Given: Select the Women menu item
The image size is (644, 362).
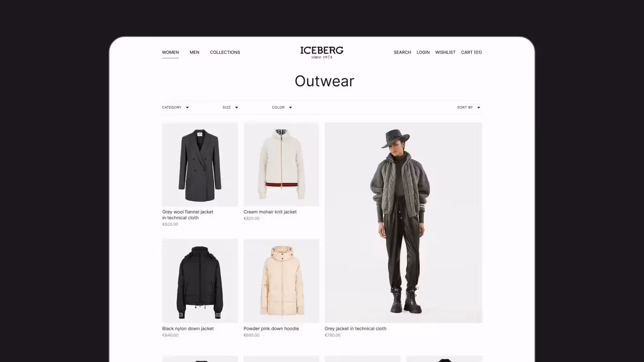Looking at the screenshot, I should pyautogui.click(x=170, y=52).
